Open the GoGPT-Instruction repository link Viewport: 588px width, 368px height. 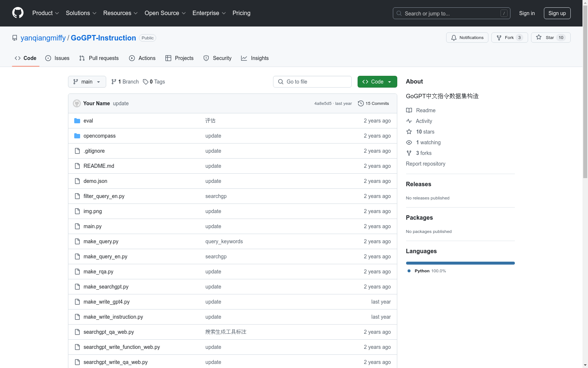point(103,38)
